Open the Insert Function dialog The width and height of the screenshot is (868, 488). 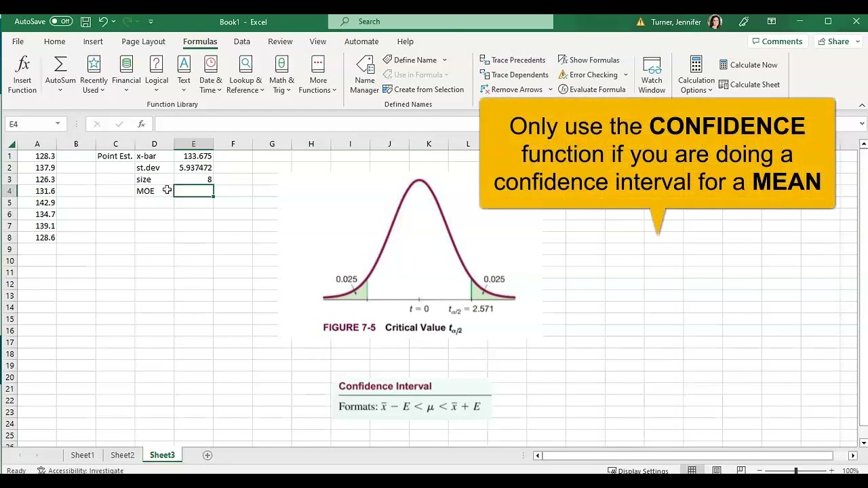tap(22, 75)
